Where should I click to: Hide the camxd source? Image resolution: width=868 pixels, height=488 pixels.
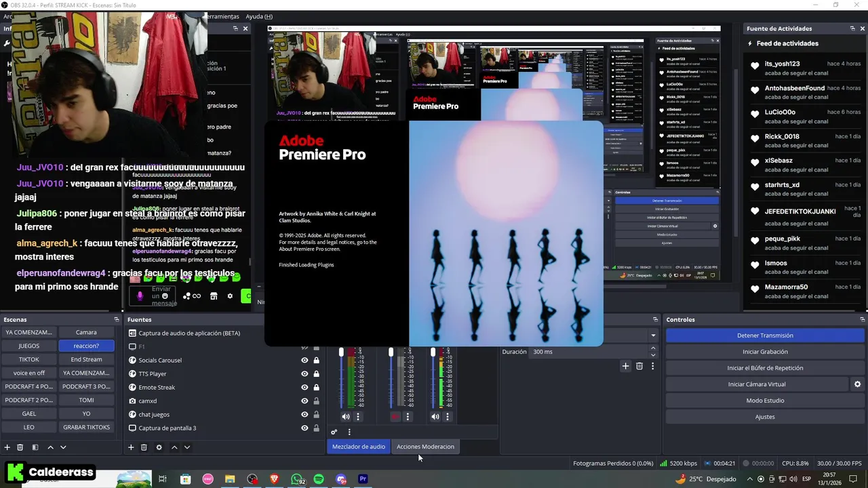pyautogui.click(x=304, y=401)
